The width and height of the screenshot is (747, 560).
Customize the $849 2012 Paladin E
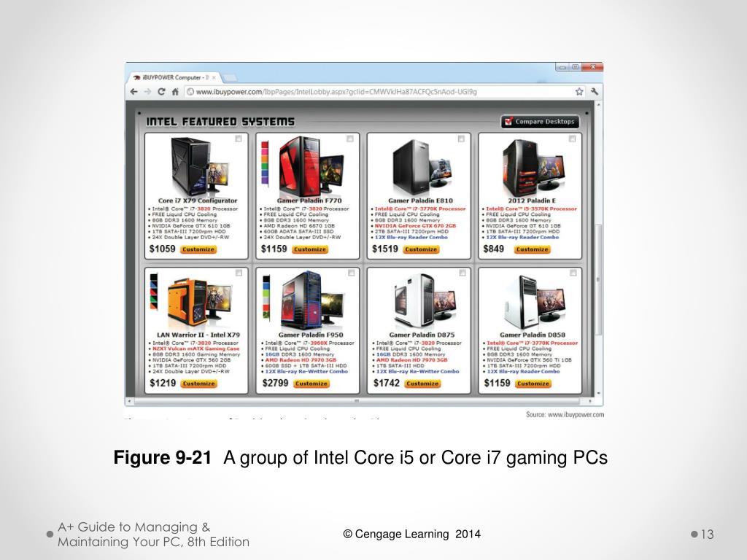click(532, 249)
